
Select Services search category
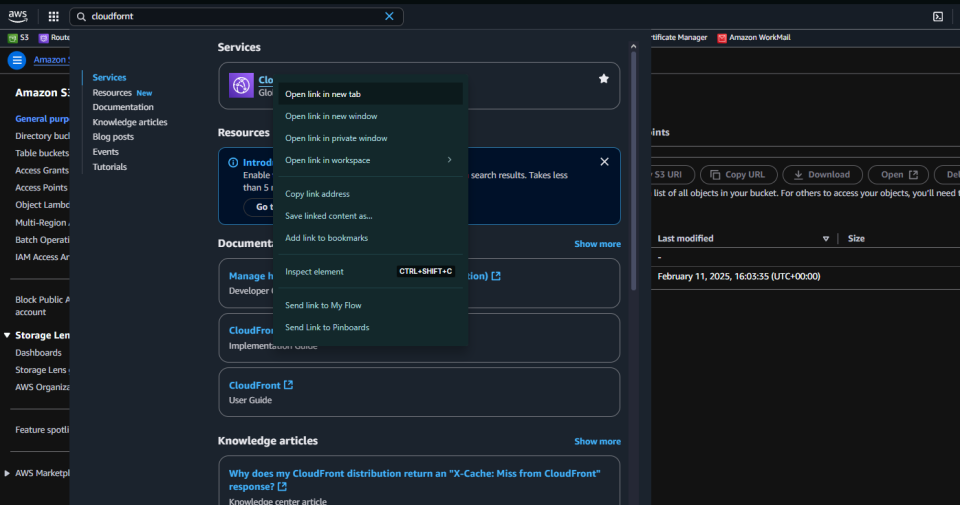(x=109, y=78)
